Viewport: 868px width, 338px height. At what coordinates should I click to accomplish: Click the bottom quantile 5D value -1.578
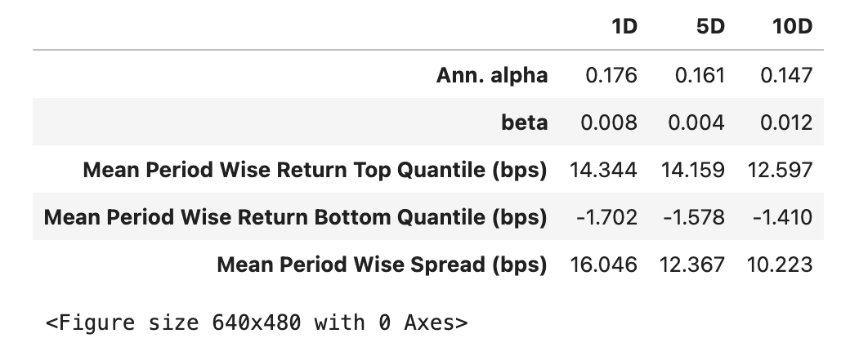[694, 217]
